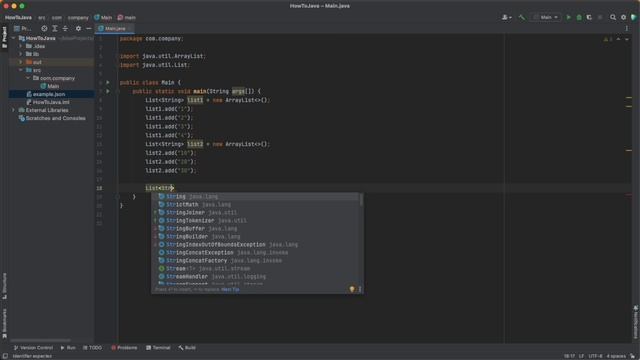Collapse all icon in Project panel
Image resolution: width=640 pixels, height=360 pixels.
[65, 29]
